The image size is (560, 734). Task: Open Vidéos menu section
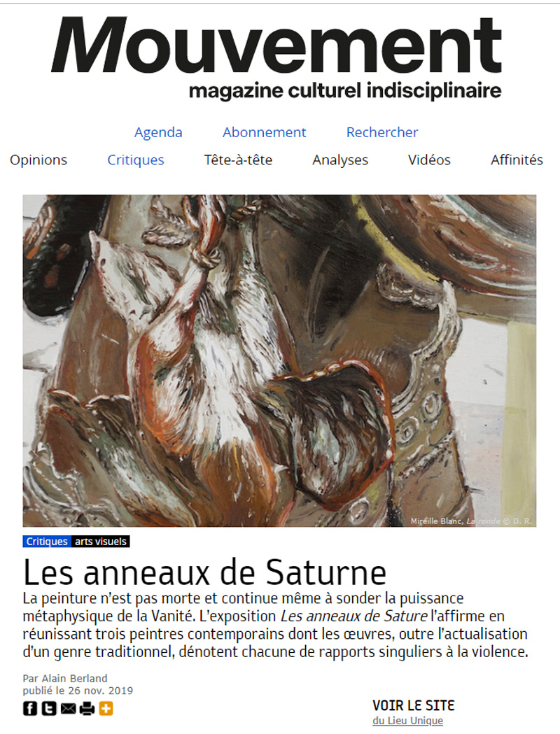pos(429,160)
